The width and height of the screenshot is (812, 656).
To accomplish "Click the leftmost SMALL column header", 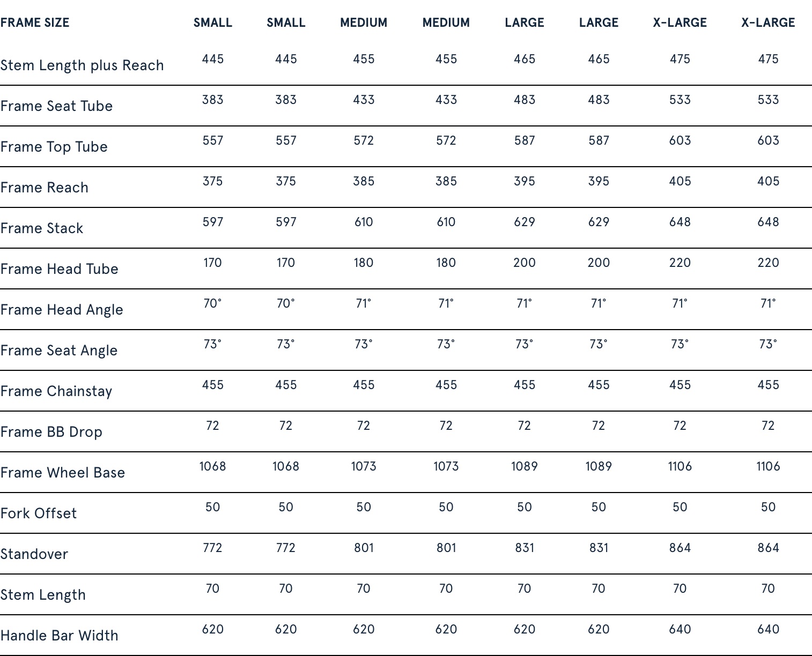I will [x=213, y=23].
